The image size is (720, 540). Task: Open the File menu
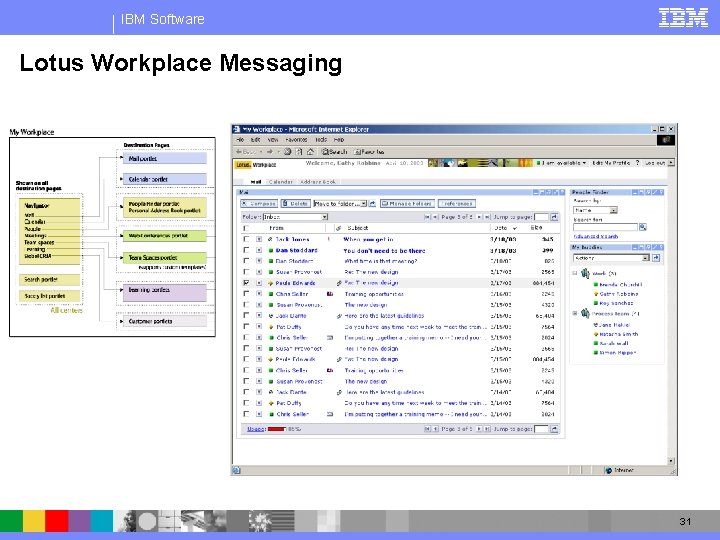[x=240, y=139]
